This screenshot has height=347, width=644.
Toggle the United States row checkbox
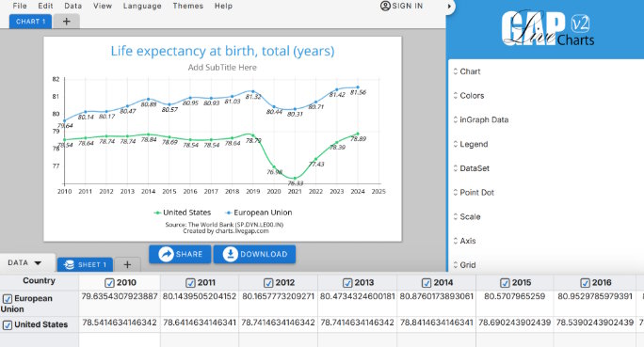tap(8, 325)
